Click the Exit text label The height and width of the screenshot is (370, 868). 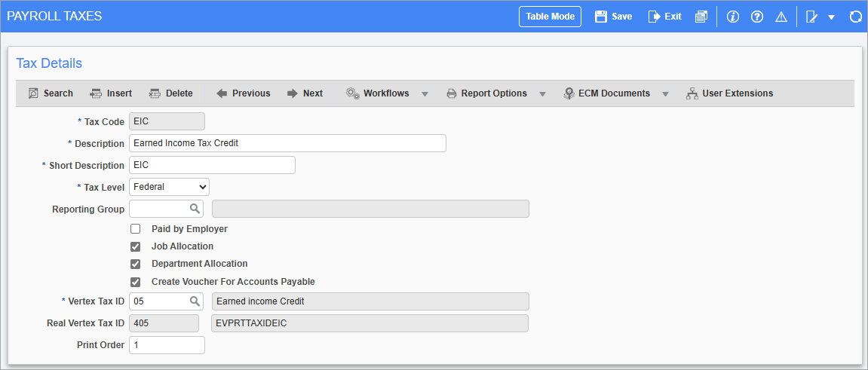(673, 17)
